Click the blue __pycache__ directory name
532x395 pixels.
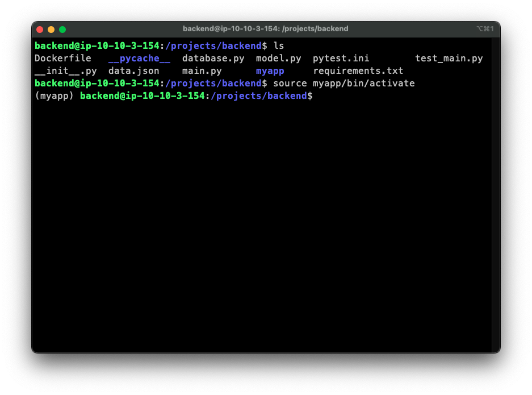pyautogui.click(x=139, y=59)
